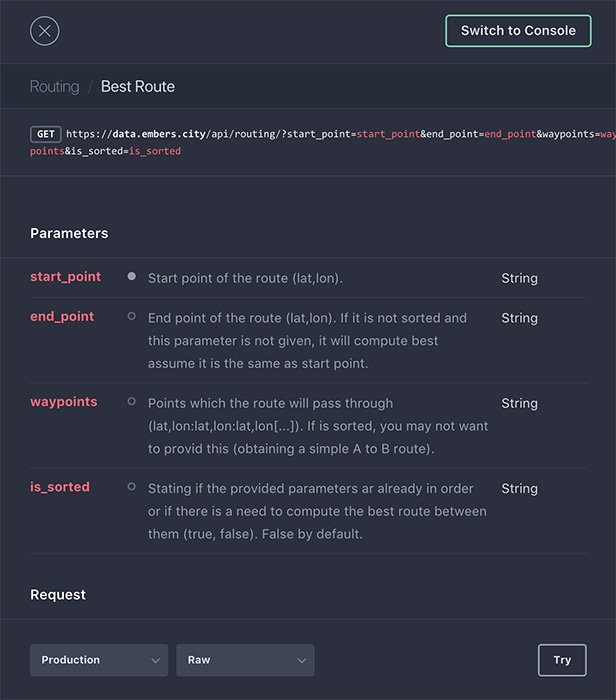Toggle the is_sorted optional indicator
This screenshot has height=700, width=616.
click(x=132, y=487)
